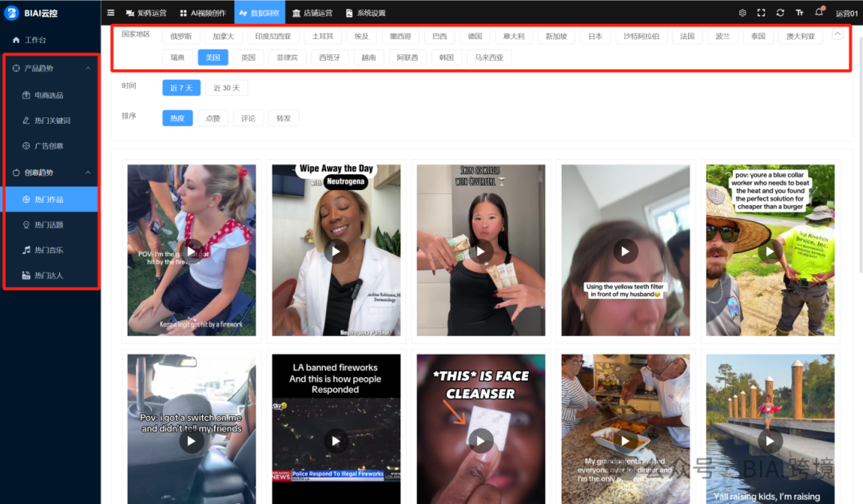Select 日本 as the country filter

click(x=595, y=35)
